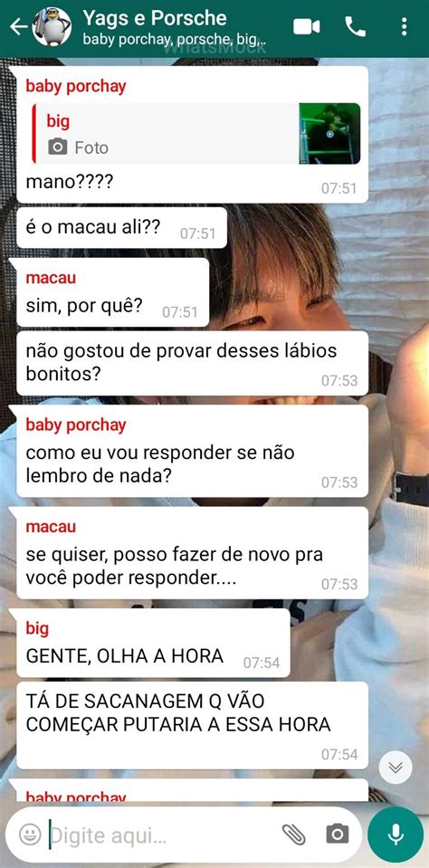The image size is (429, 868).
Task: Tap the microphone voice message button
Action: tap(396, 835)
